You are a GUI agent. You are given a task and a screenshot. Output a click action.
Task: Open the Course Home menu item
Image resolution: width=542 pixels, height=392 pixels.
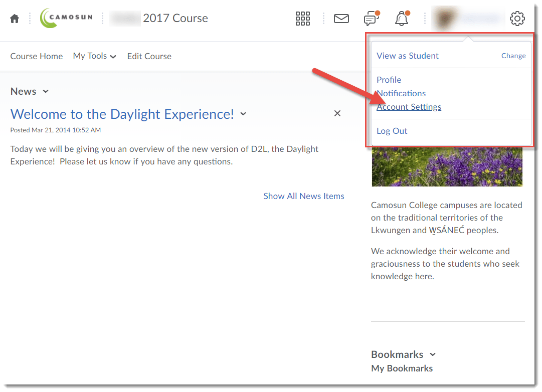(36, 56)
